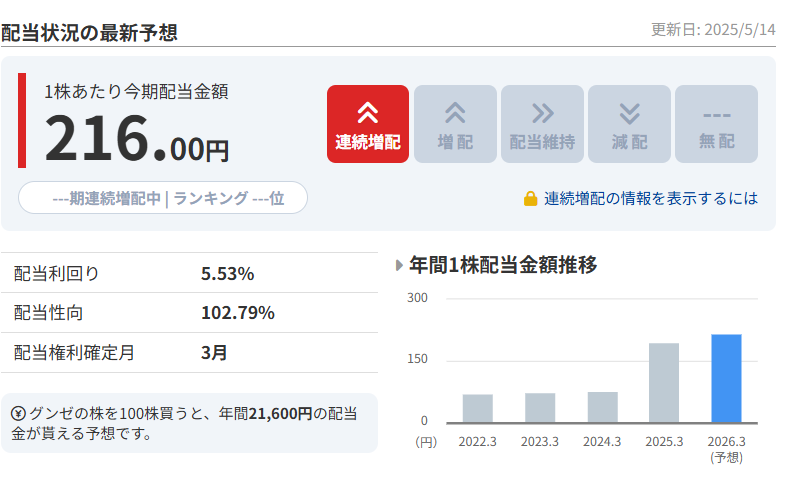The image size is (785, 479).
Task: Click the 配当権利確定月 3月 row
Action: [189, 352]
